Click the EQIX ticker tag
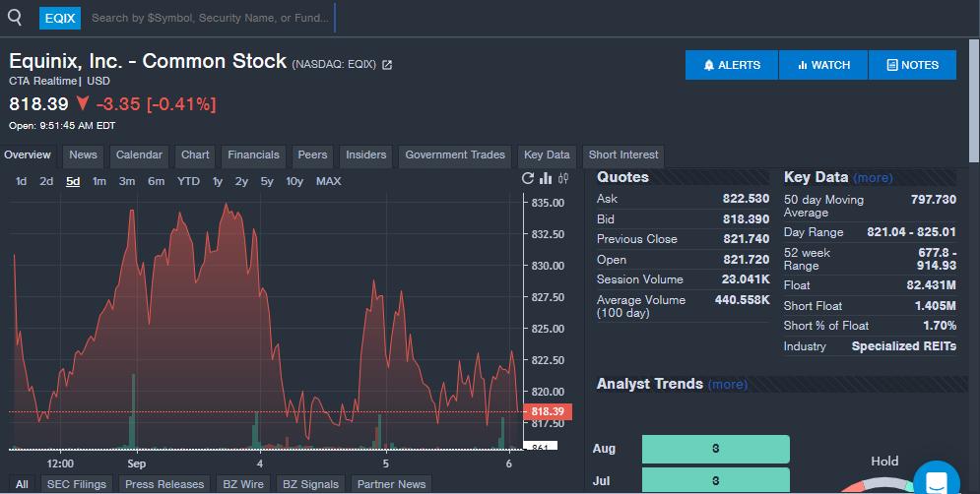The image size is (980, 494). 60,18
